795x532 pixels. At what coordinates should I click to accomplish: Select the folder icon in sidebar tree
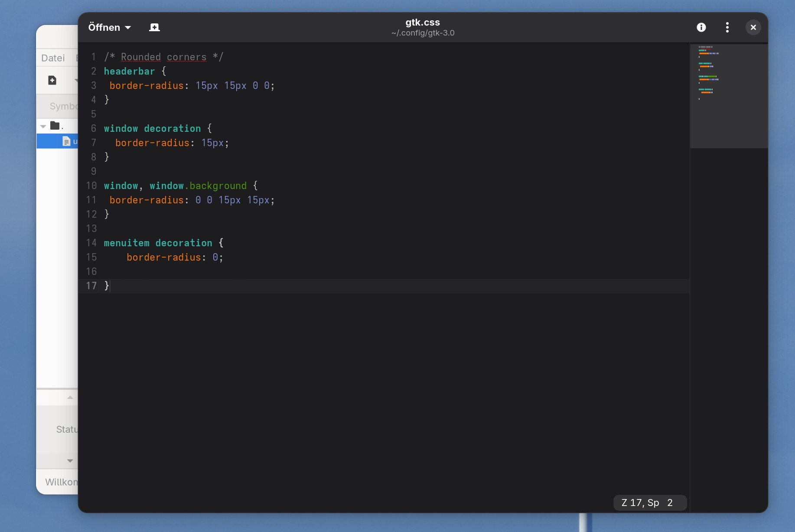[x=55, y=126]
